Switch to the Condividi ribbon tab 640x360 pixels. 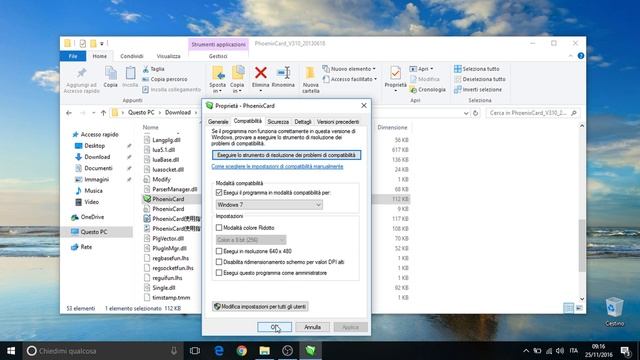132,56
